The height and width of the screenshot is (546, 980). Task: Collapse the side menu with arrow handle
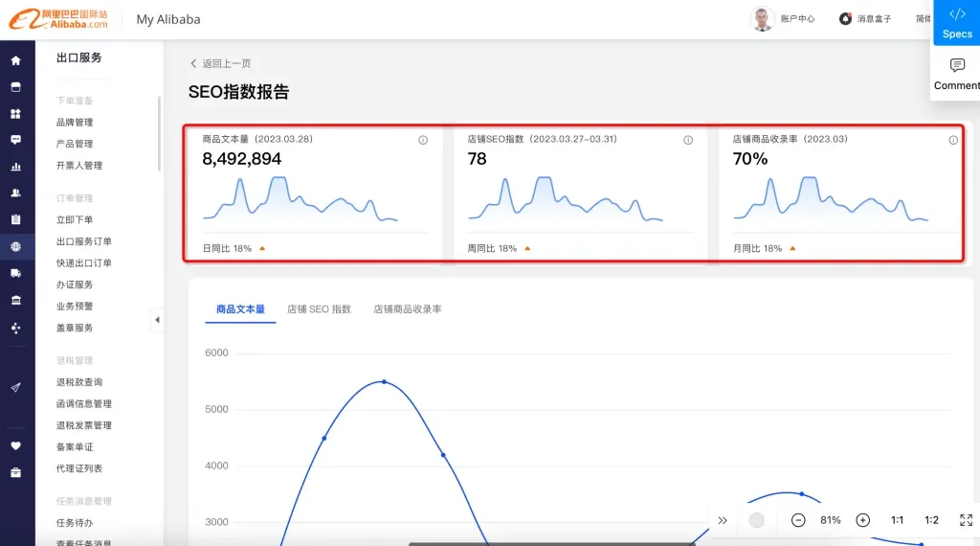tap(157, 320)
